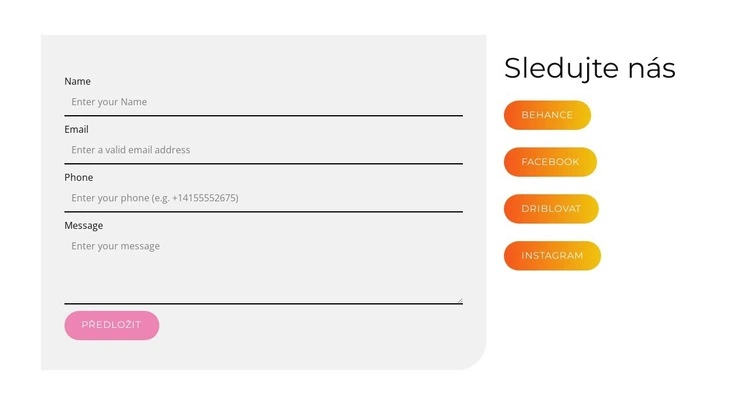Click the 'Message' field label
Viewport: 750px width, 405px height.
point(84,225)
